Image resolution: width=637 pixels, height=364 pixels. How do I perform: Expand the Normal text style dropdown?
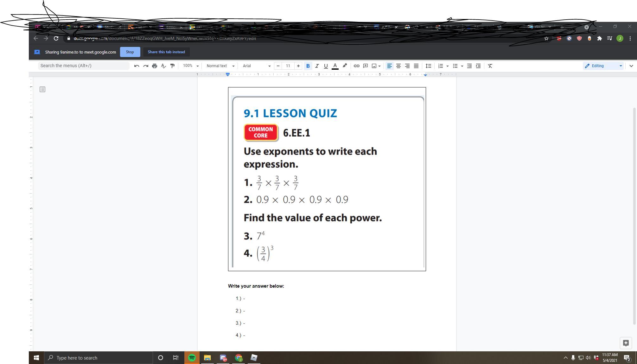(220, 66)
